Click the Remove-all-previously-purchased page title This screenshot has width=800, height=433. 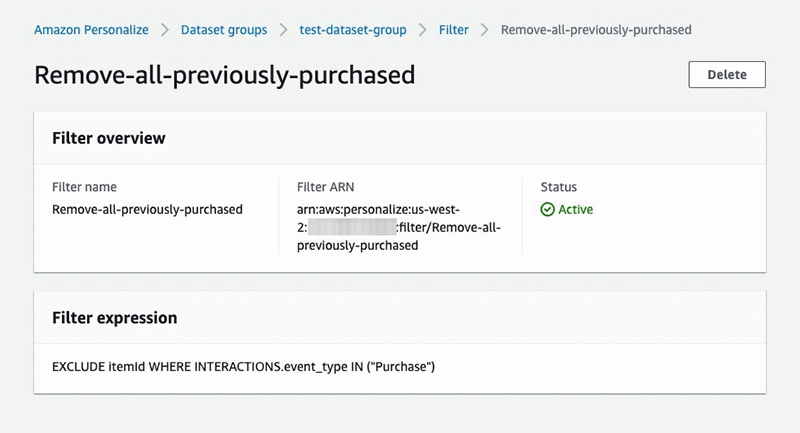pyautogui.click(x=224, y=76)
